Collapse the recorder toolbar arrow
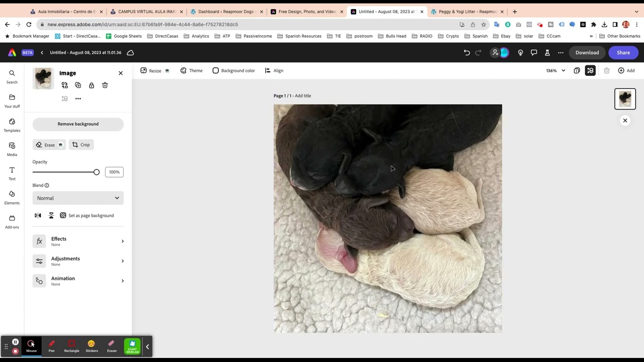 147,346
